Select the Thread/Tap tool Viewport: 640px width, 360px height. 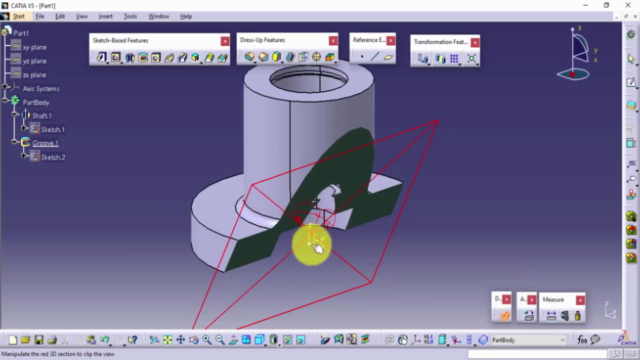click(x=316, y=57)
